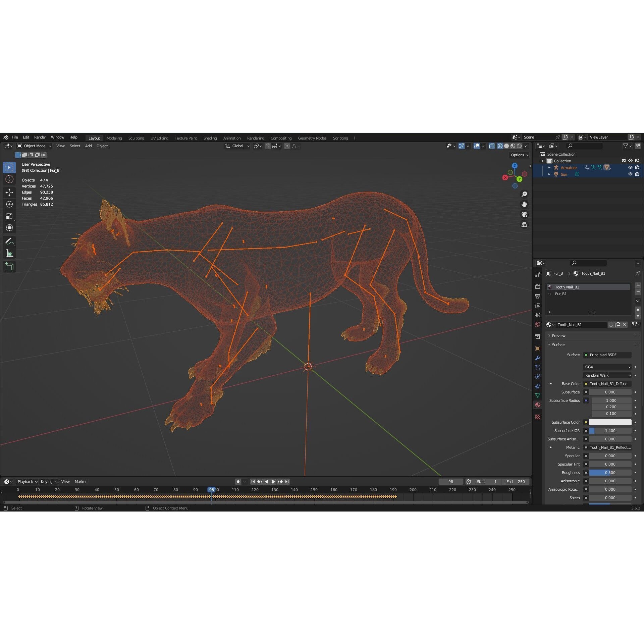This screenshot has height=644, width=644.
Task: Select the Measure tool
Action: pyautogui.click(x=9, y=253)
